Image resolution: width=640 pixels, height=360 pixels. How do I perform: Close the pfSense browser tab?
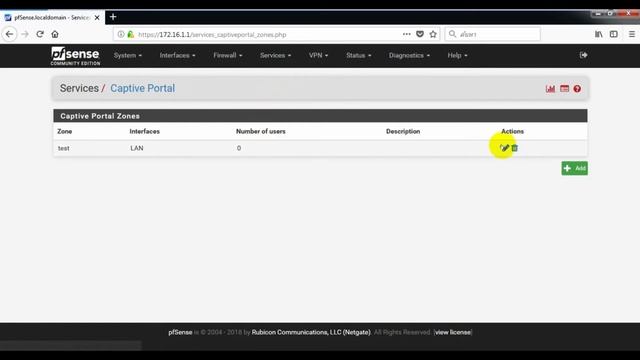click(x=97, y=18)
